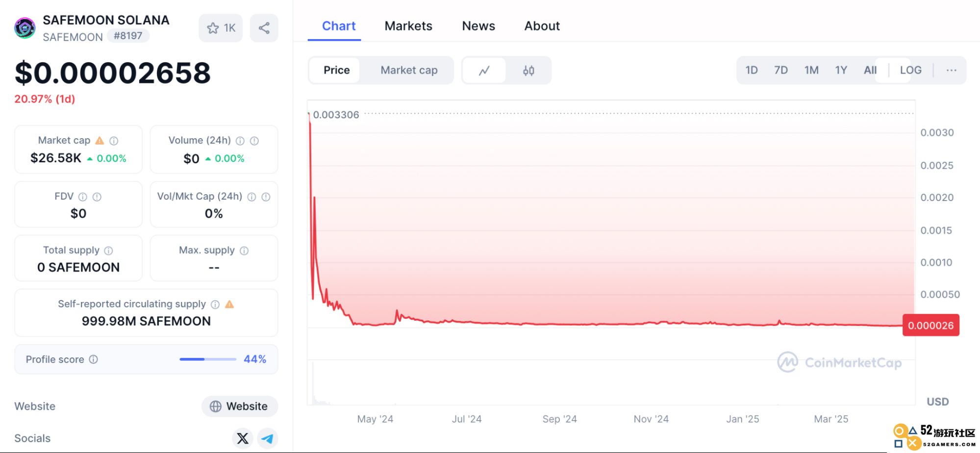
Task: Open the Website link button
Action: click(x=240, y=406)
